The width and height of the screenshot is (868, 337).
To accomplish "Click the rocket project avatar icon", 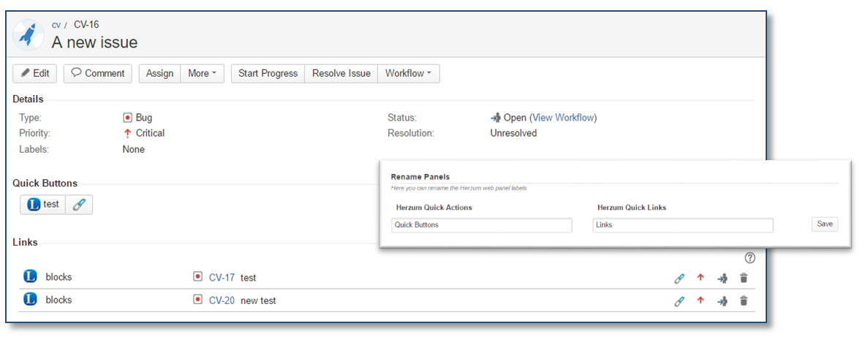I will [30, 34].
